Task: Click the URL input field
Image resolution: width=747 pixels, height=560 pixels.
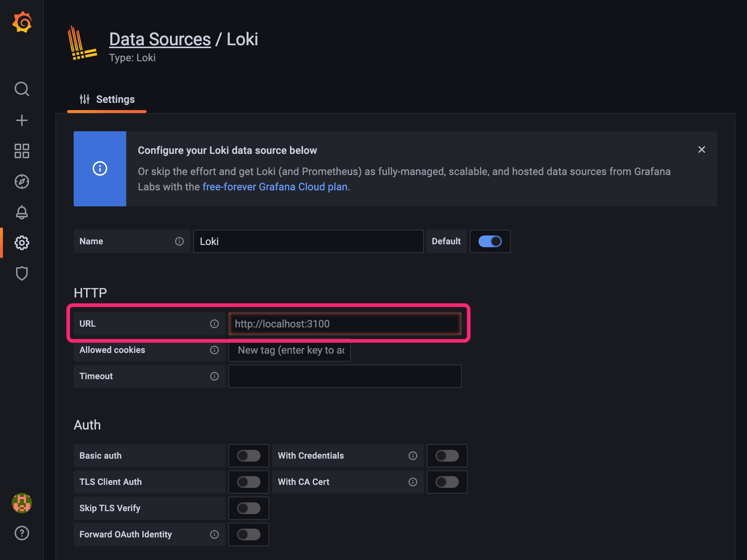Action: [x=345, y=323]
